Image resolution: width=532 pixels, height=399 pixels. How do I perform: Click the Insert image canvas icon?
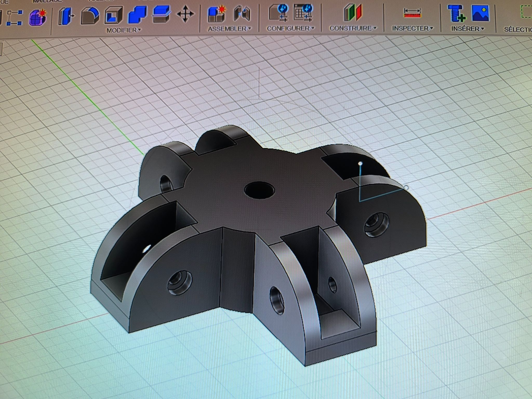(481, 13)
